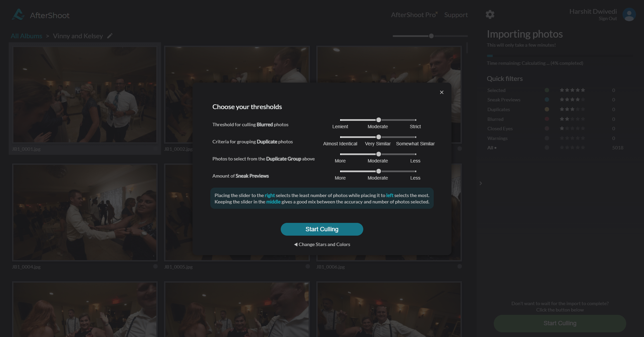The height and width of the screenshot is (337, 644).
Task: Click the Strict label for Blurred
Action: (x=415, y=127)
